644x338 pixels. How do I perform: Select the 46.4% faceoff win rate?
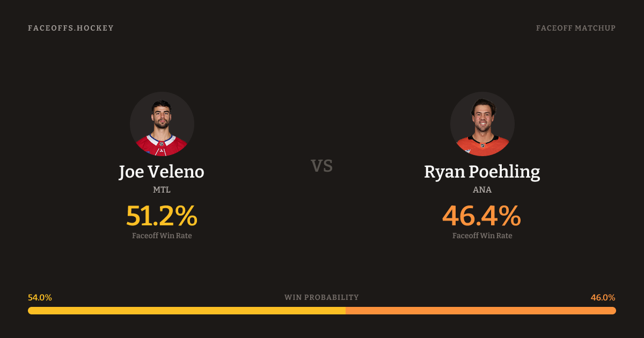click(x=482, y=216)
